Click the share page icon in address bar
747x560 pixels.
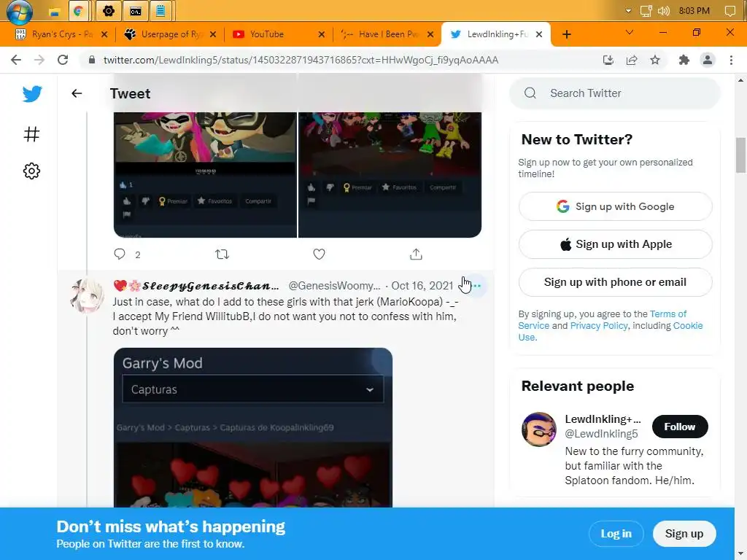632,60
